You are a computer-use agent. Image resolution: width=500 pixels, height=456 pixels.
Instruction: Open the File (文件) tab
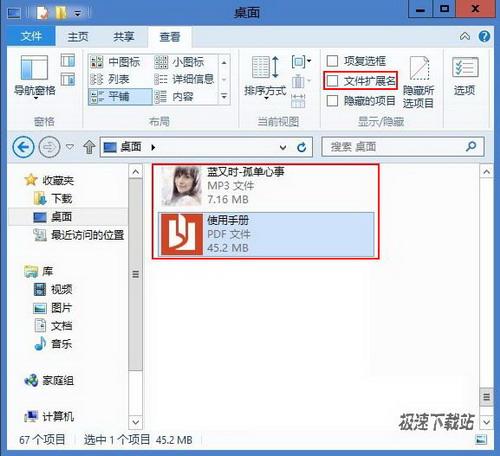pos(31,36)
